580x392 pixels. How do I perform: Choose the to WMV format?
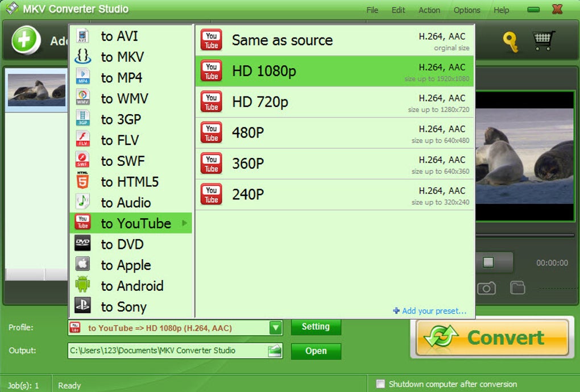(x=131, y=98)
